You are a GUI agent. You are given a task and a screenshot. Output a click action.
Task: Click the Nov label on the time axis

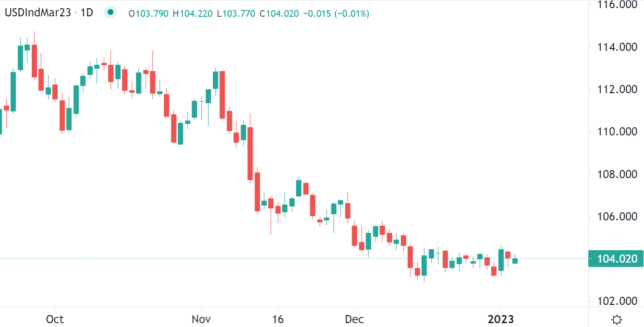point(202,319)
